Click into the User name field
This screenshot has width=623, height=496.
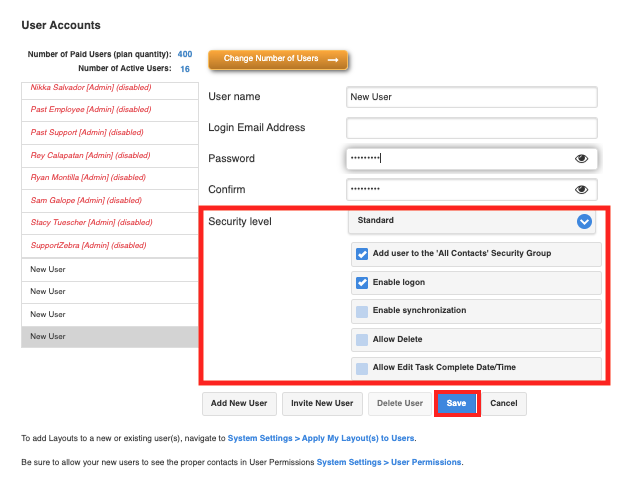471,97
